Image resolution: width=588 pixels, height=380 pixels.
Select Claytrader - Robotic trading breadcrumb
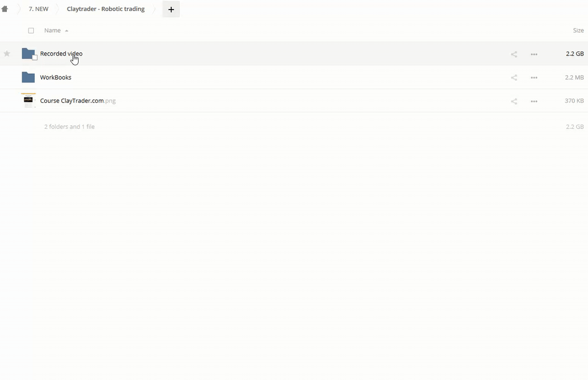coord(105,9)
